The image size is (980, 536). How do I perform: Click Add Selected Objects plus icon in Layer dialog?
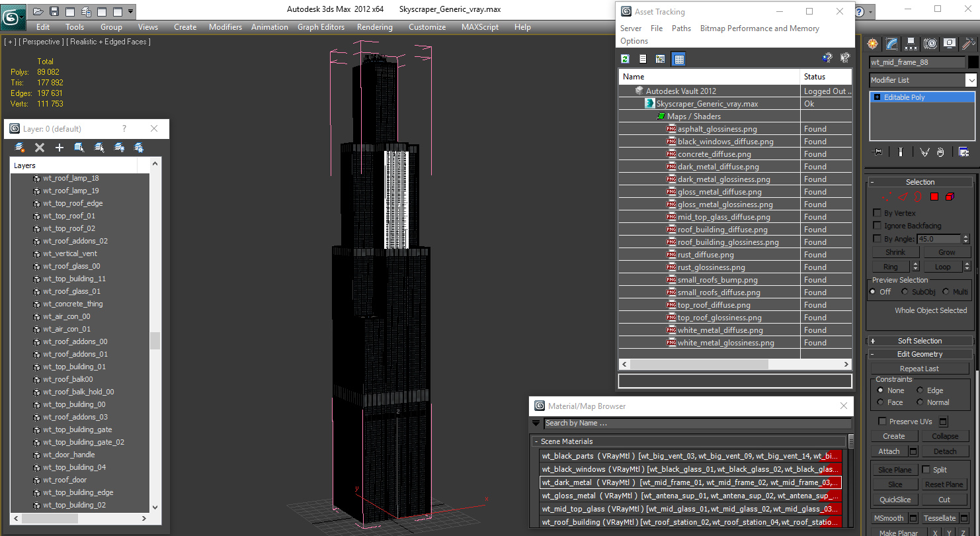point(60,148)
